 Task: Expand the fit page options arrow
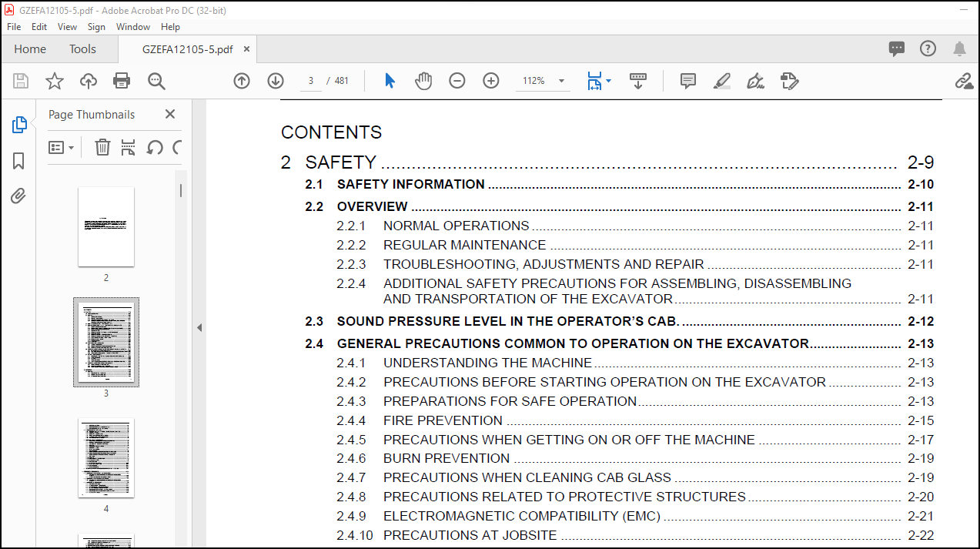point(609,81)
